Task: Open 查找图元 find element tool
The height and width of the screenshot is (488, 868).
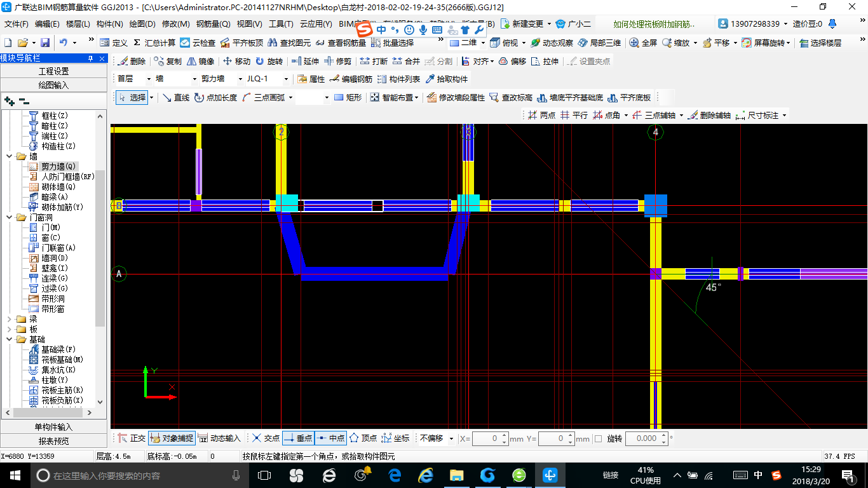Action: coord(289,43)
